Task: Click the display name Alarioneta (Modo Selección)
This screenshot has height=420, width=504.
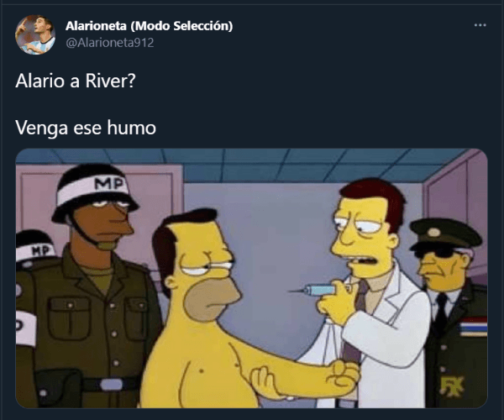Action: (150, 26)
